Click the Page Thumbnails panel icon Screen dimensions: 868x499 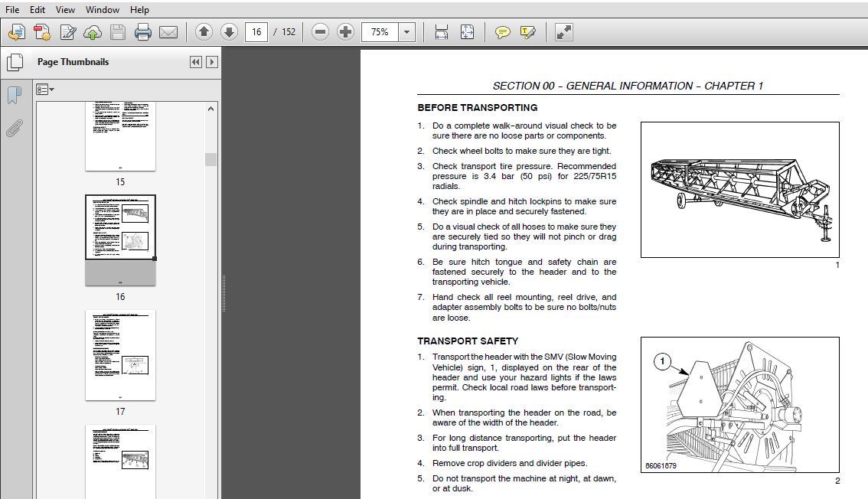(x=15, y=62)
